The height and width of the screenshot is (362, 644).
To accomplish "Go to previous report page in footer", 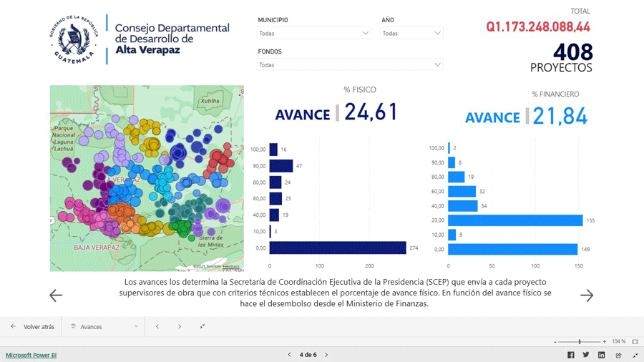I will pyautogui.click(x=289, y=355).
